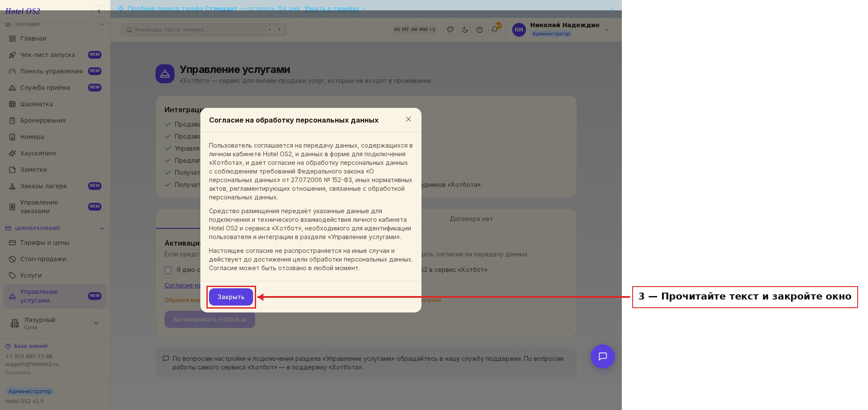This screenshot has height=410, width=868.
Task: Click the Лазурный building icon
Action: point(15,323)
